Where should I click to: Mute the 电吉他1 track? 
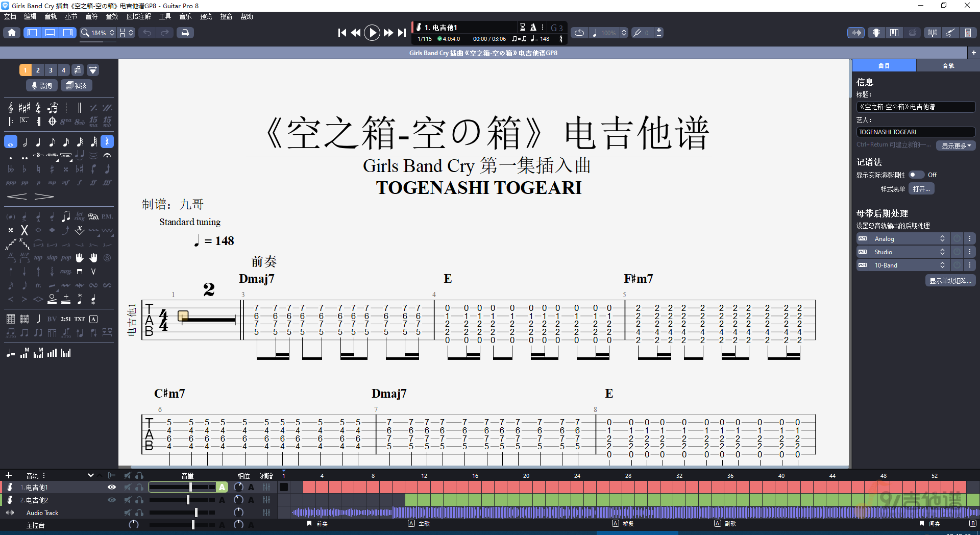coord(128,488)
